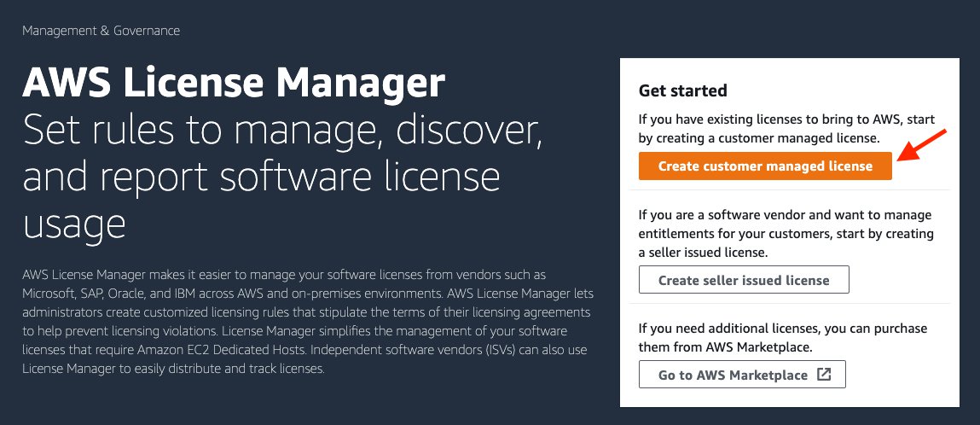Select the Management & Governance category label

[x=101, y=31]
